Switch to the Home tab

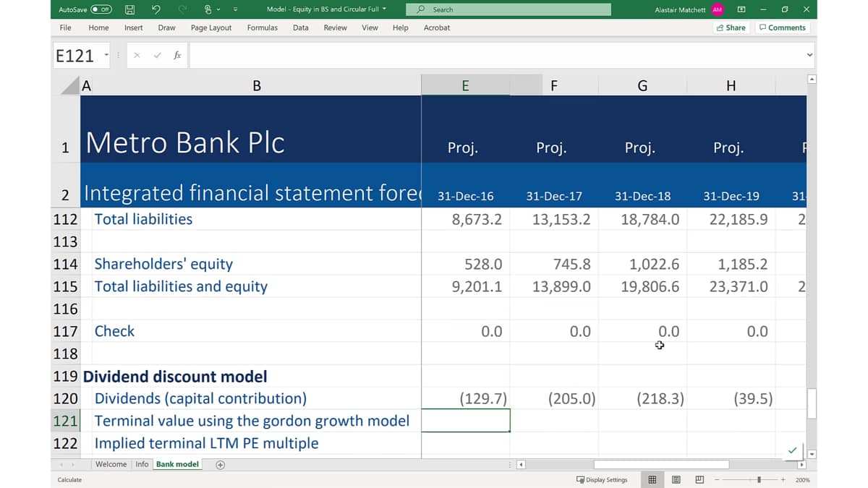(98, 27)
